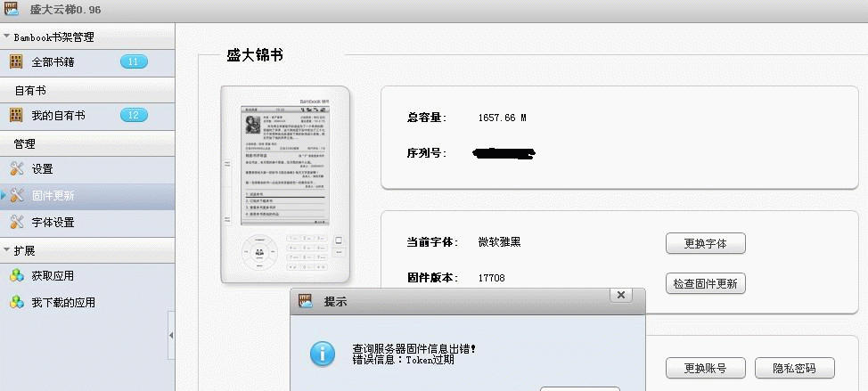
Task: Click the error text Token过期
Action: [430, 360]
